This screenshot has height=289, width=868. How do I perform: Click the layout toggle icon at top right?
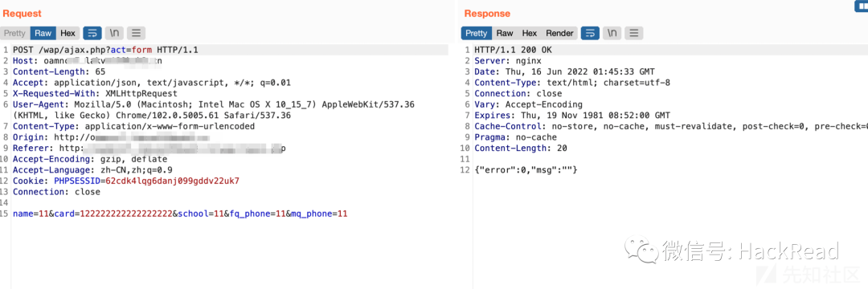861,5
